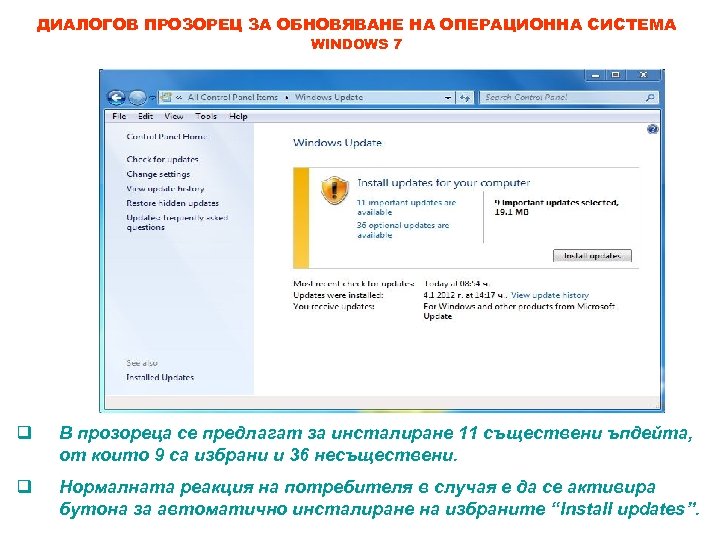720x540 pixels.
Task: Click the Back navigation arrow button
Action: (116, 97)
